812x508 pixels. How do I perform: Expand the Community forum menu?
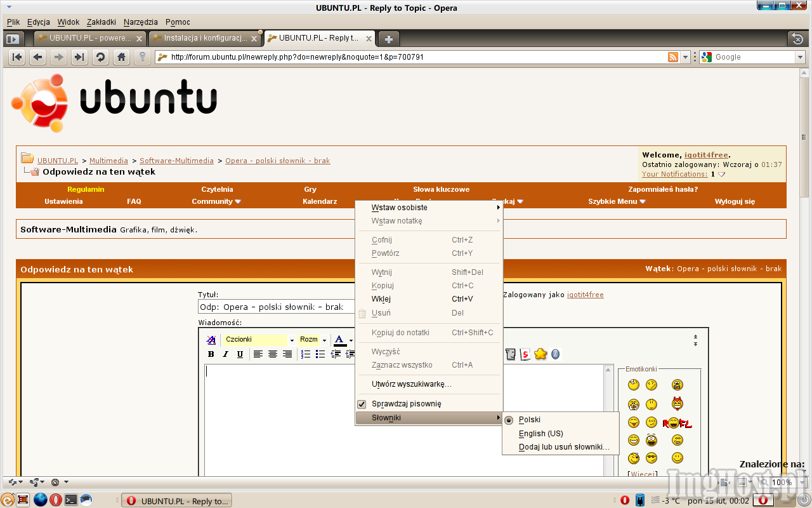[x=216, y=201]
